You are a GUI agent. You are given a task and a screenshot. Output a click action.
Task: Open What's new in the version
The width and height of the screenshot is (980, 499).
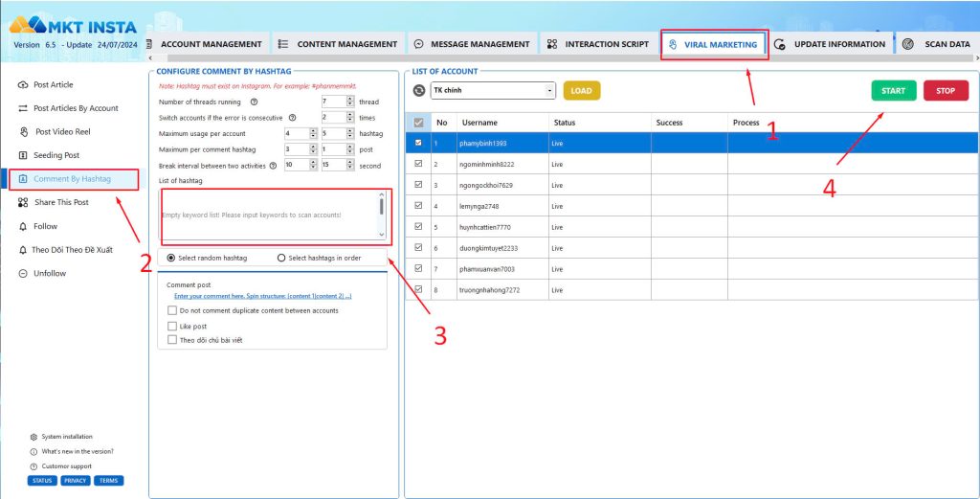click(x=72, y=451)
